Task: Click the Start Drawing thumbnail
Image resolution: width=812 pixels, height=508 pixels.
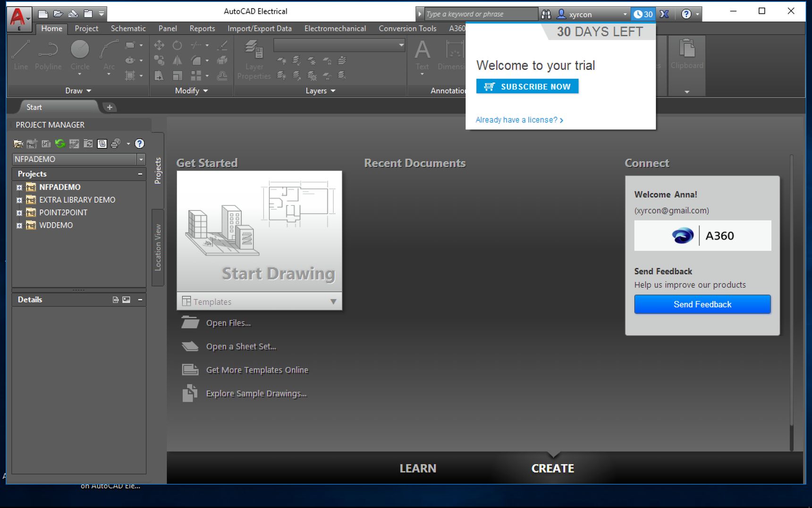Action: pyautogui.click(x=259, y=232)
